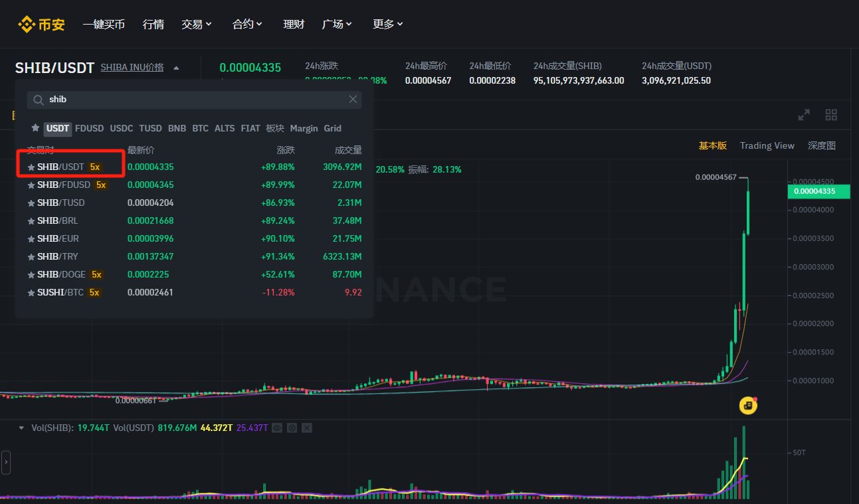This screenshot has width=859, height=504.
Task: Open the favorites star filter tab
Action: [x=35, y=127]
